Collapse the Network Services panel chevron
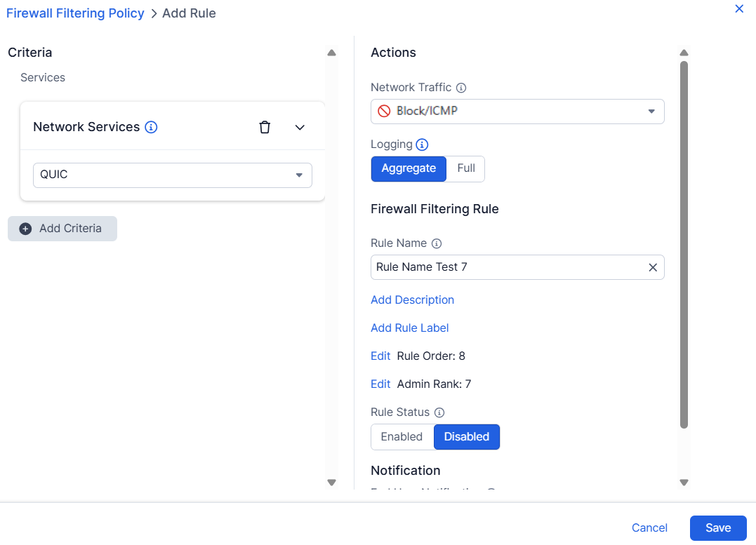Image resolution: width=756 pixels, height=545 pixels. click(x=300, y=128)
